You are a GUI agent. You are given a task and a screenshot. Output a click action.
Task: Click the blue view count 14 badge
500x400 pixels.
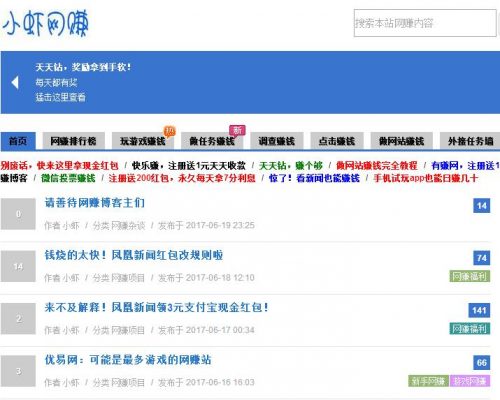pos(482,206)
